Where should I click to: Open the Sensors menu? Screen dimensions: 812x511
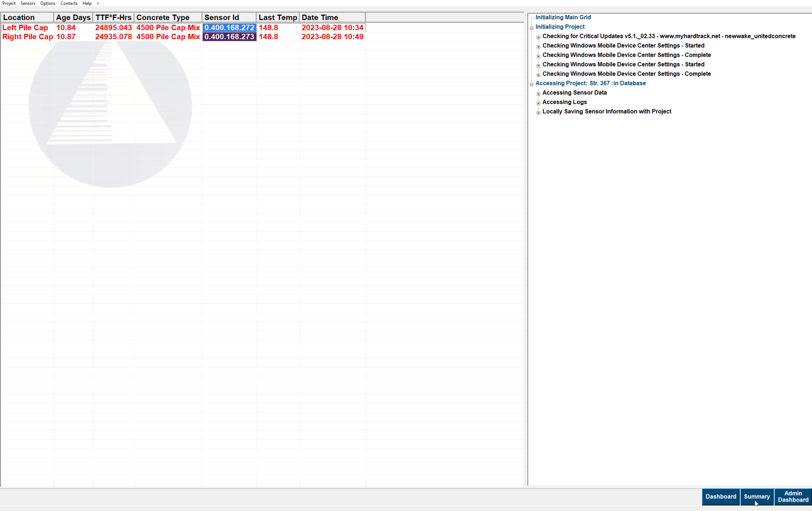tap(28, 3)
